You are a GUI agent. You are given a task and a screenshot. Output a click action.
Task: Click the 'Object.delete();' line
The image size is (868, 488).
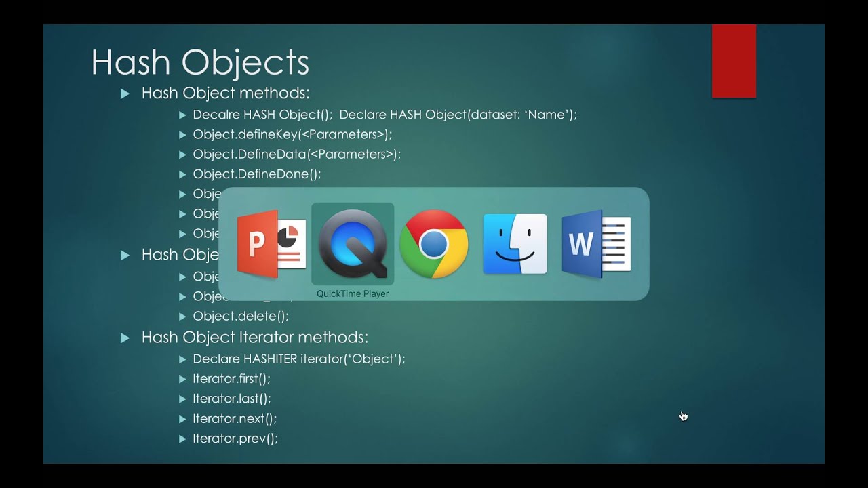(x=241, y=317)
